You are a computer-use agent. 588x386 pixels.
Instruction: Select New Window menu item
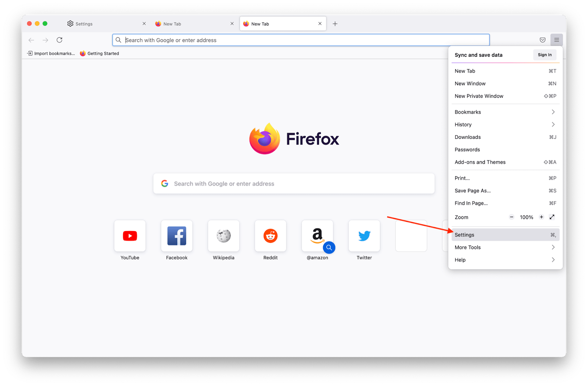tap(505, 84)
